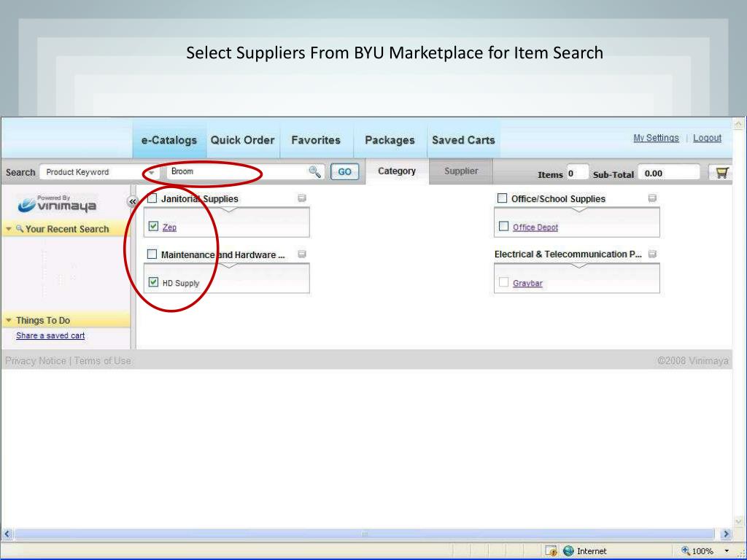Open the Zep supplier link
Image resolution: width=747 pixels, height=560 pixels.
click(x=169, y=227)
